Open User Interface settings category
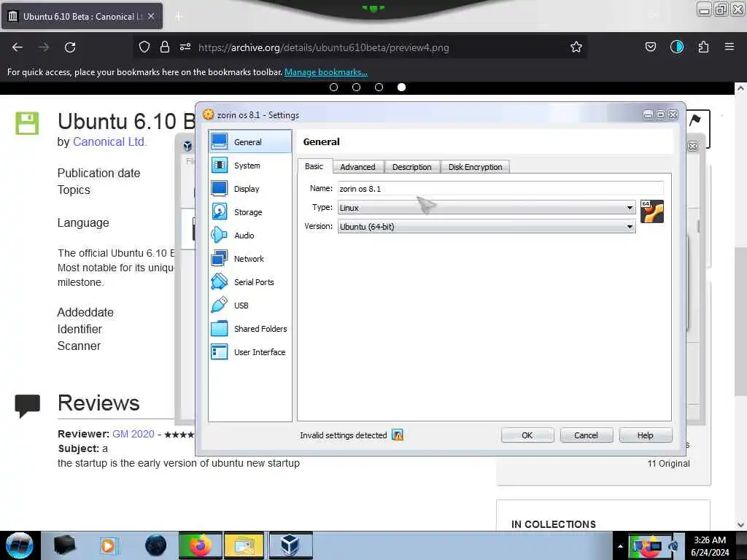The height and width of the screenshot is (560, 747). tap(249, 352)
